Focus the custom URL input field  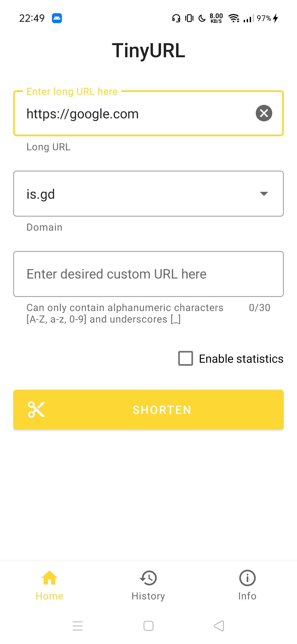[x=148, y=274]
